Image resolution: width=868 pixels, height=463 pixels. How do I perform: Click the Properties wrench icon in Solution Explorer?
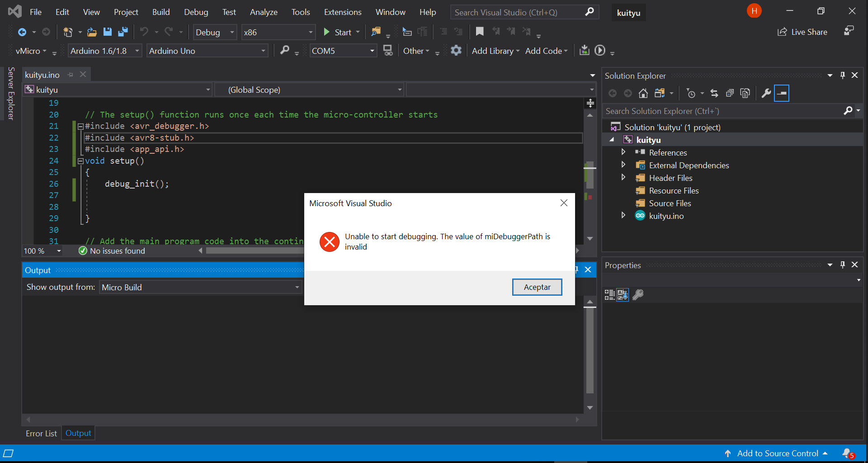[x=766, y=93]
